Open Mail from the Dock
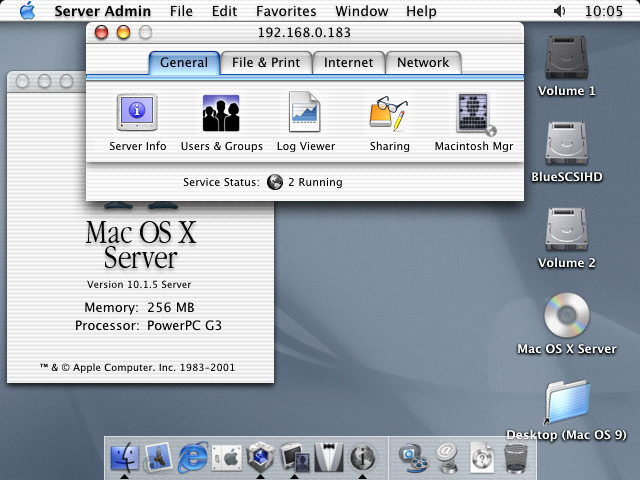This screenshot has height=480, width=640. click(x=158, y=457)
